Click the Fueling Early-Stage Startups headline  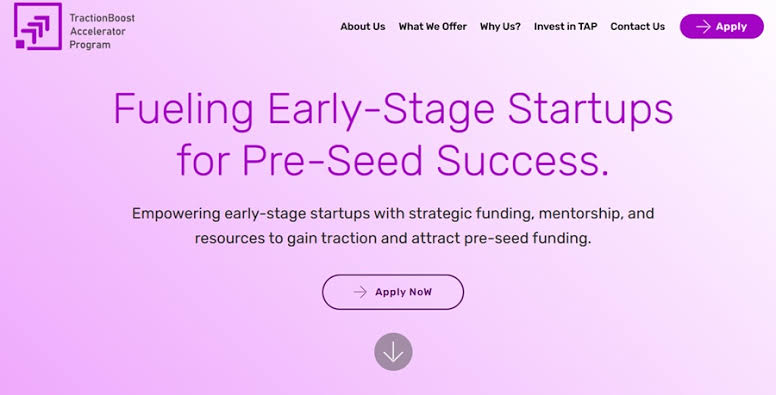click(x=393, y=109)
